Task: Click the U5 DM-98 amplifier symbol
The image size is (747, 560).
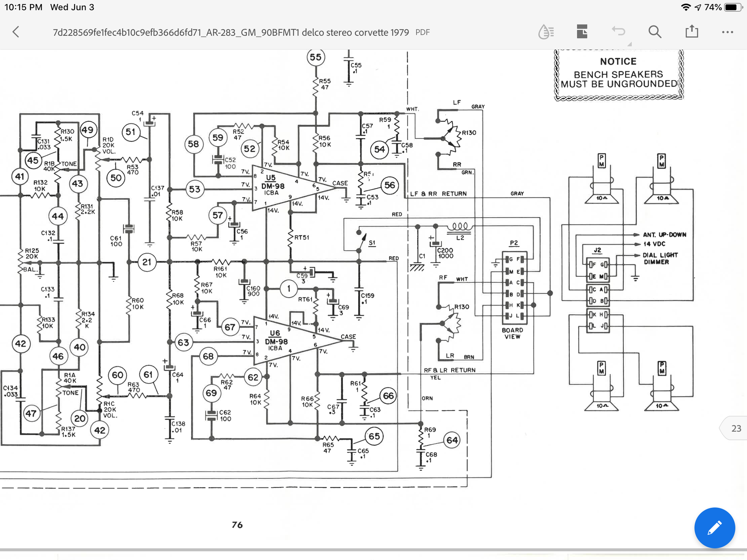Action: [x=295, y=188]
